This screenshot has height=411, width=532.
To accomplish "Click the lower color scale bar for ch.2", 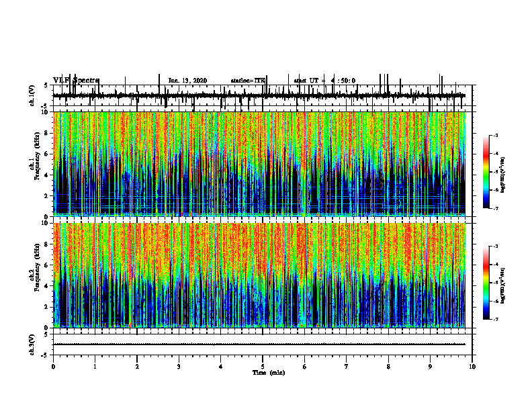I will click(486, 283).
